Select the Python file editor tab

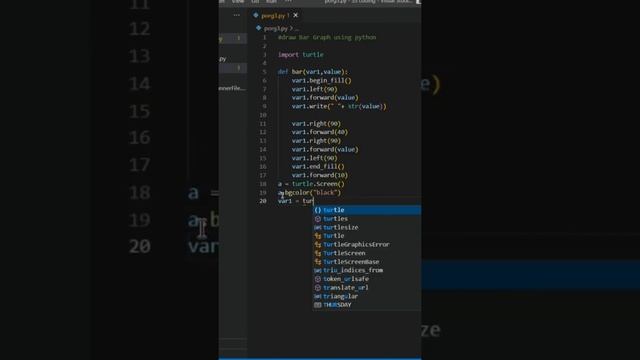[x=276, y=16]
